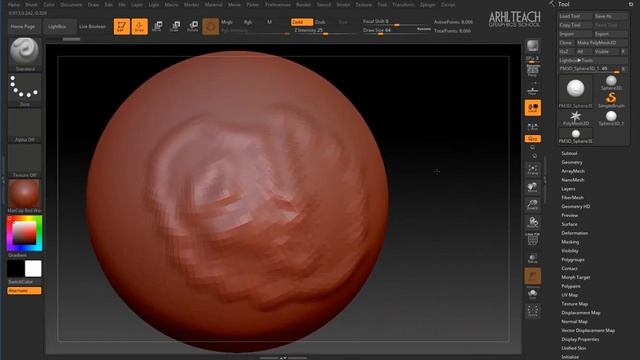Expand the Morph Target section

point(576,277)
